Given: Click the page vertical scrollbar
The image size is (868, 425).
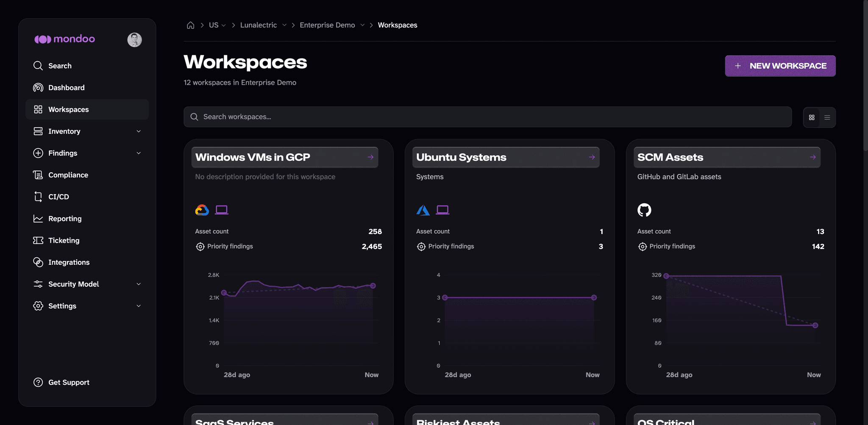Looking at the screenshot, I should coord(865,76).
